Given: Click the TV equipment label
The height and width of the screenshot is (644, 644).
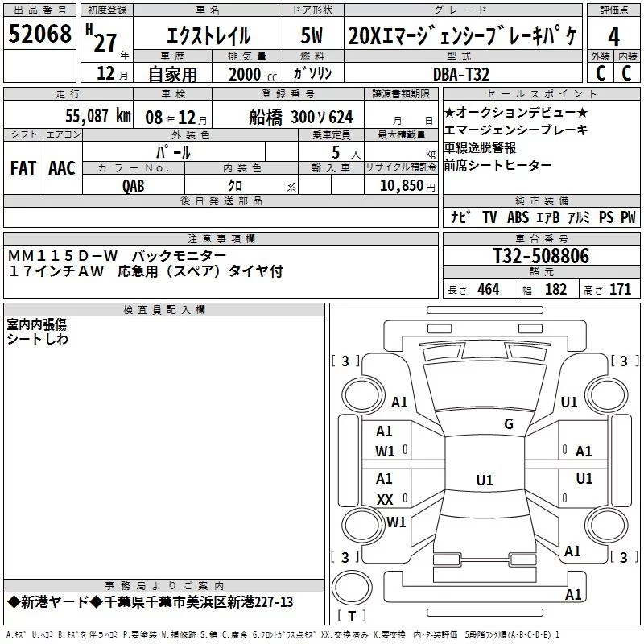Looking at the screenshot, I should [x=489, y=217].
